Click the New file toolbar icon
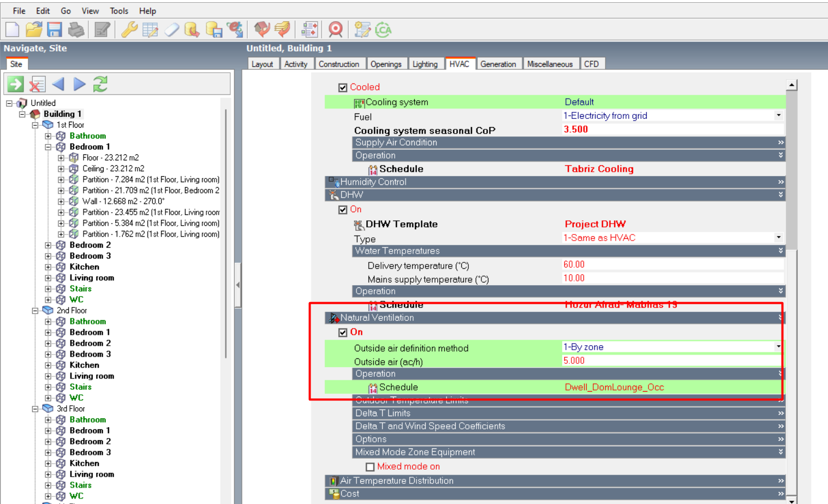 (12, 29)
